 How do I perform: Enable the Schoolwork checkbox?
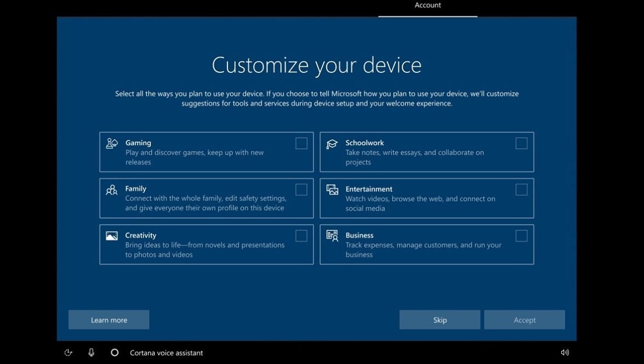point(521,144)
